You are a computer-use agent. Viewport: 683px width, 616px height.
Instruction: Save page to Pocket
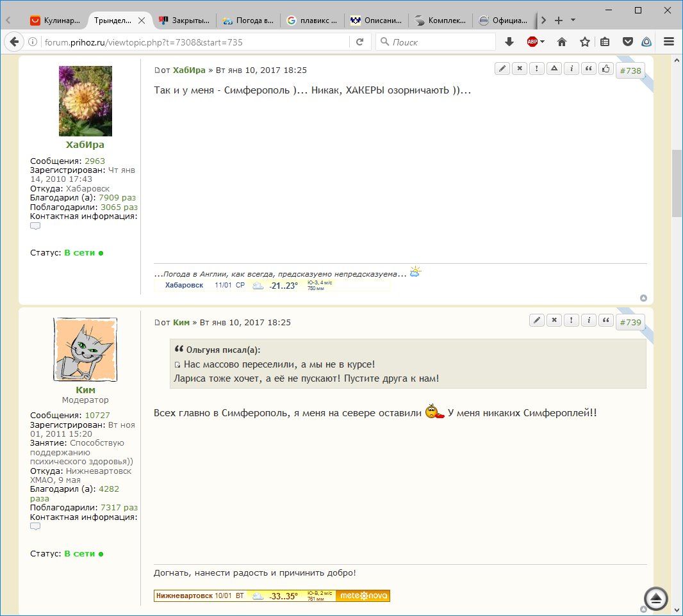point(628,42)
